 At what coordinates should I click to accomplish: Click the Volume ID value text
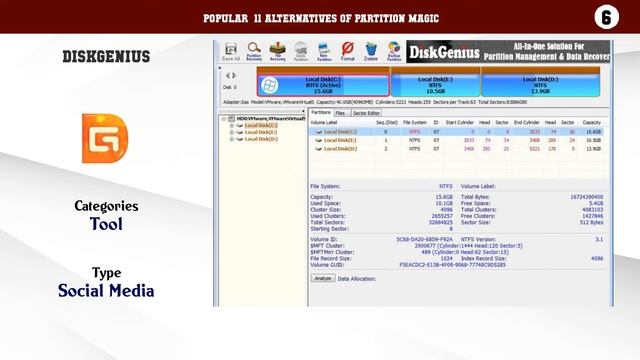424,240
